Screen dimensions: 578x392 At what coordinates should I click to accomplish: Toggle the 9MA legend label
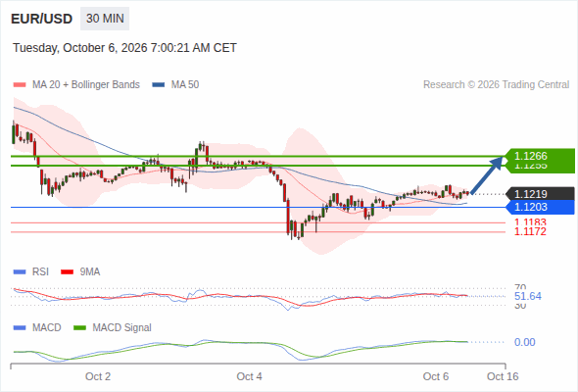pyautogui.click(x=90, y=272)
